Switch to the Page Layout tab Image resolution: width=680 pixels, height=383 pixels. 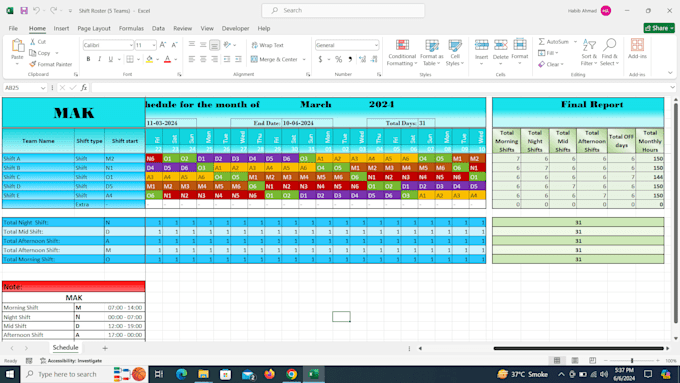(94, 28)
